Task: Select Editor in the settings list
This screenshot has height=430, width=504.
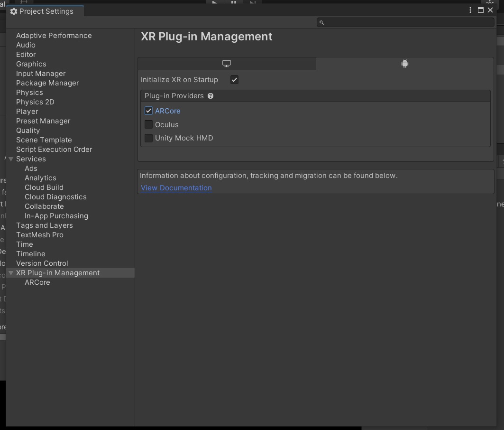Action: click(26, 55)
